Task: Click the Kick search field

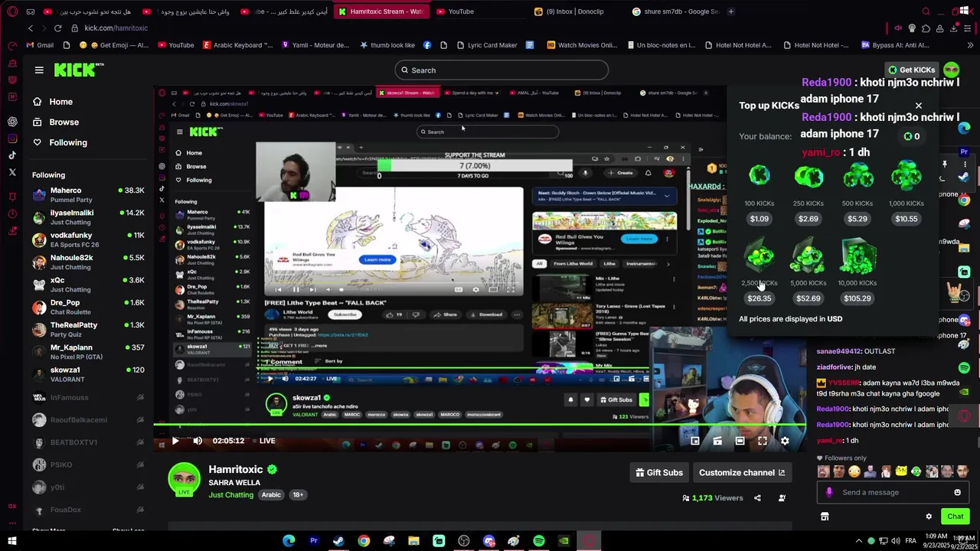Action: pyautogui.click(x=501, y=70)
